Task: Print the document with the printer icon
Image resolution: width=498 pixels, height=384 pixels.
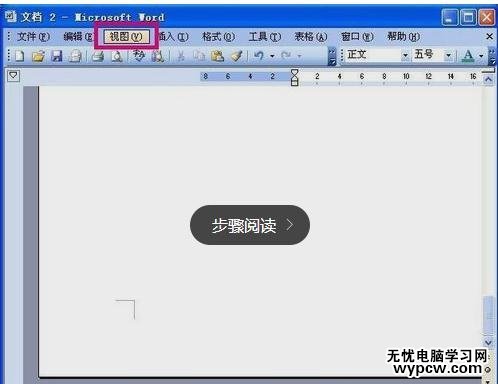Action: tap(98, 56)
